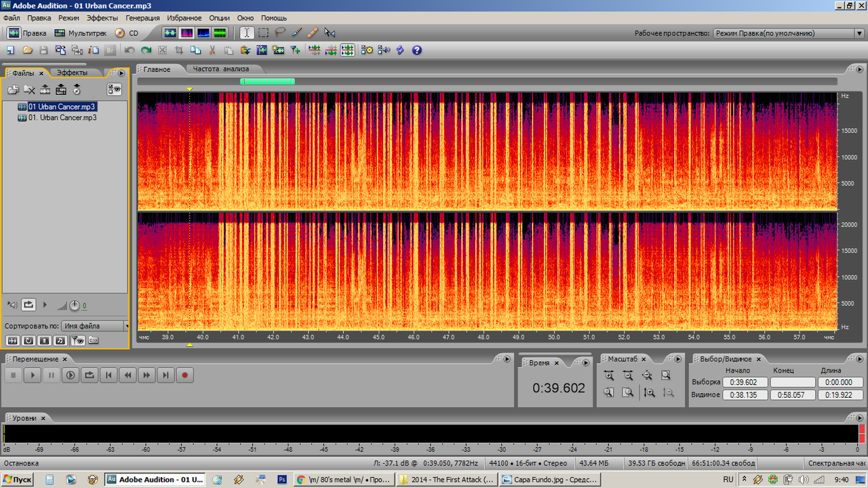Open Photoshop from the taskbar
Image resolution: width=868 pixels, height=488 pixels.
[x=282, y=479]
